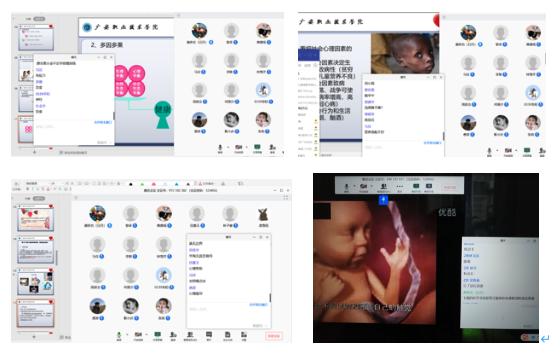This screenshot has width=557, height=360.
Task: Mute the microphone in the fetus video toolbar
Action: [x=346, y=186]
